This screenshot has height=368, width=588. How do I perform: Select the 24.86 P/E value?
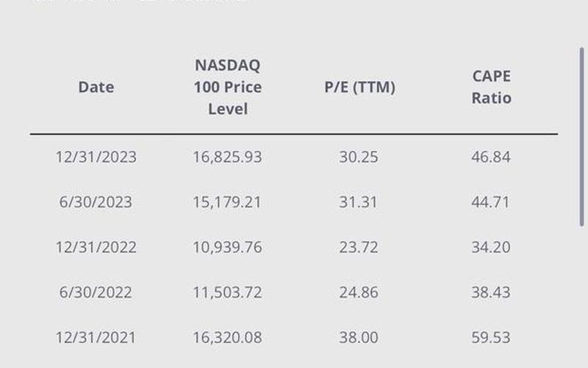359,292
